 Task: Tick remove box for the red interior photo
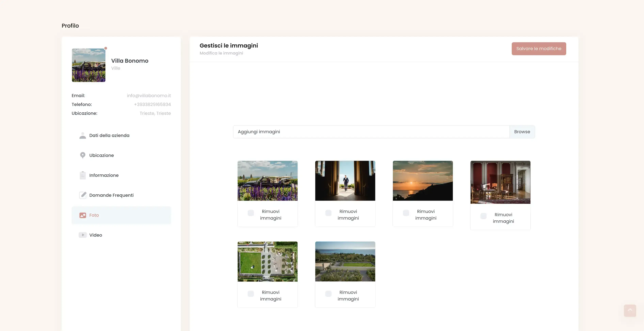[483, 216]
